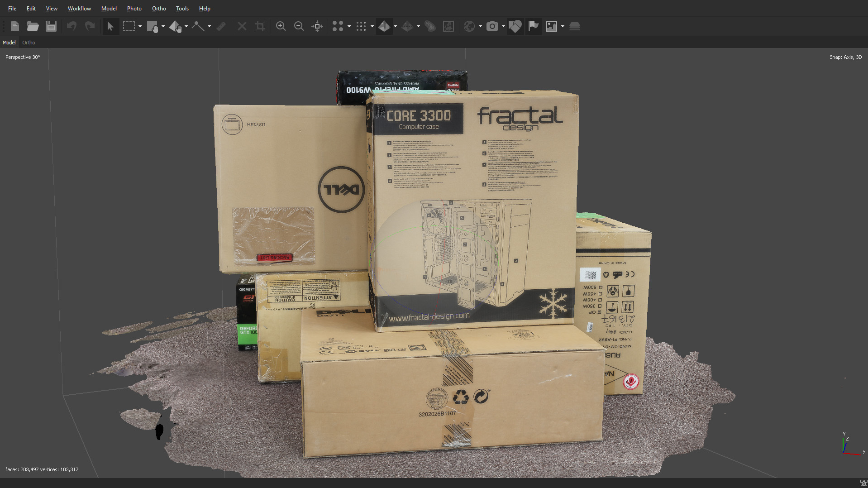The height and width of the screenshot is (488, 868).
Task: Open the Ortho menu
Action: pos(159,9)
